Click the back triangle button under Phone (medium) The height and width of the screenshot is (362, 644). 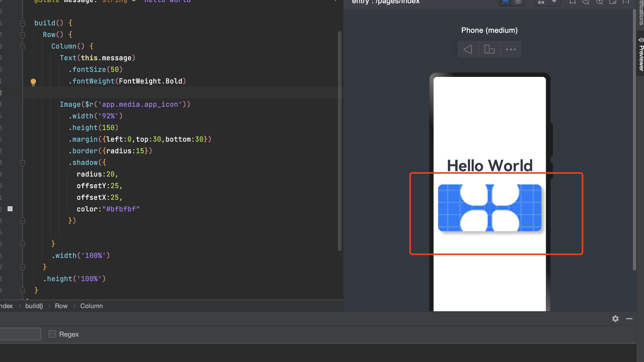tap(468, 49)
